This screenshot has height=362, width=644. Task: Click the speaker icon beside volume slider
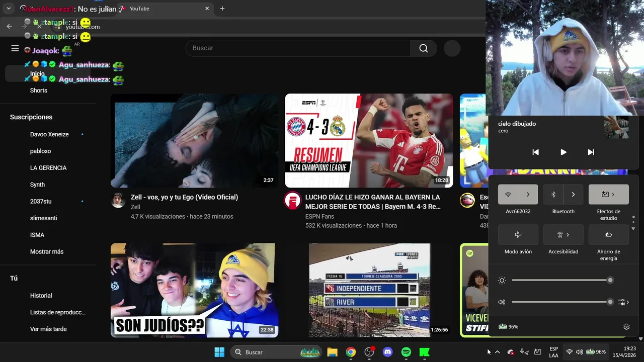502,302
